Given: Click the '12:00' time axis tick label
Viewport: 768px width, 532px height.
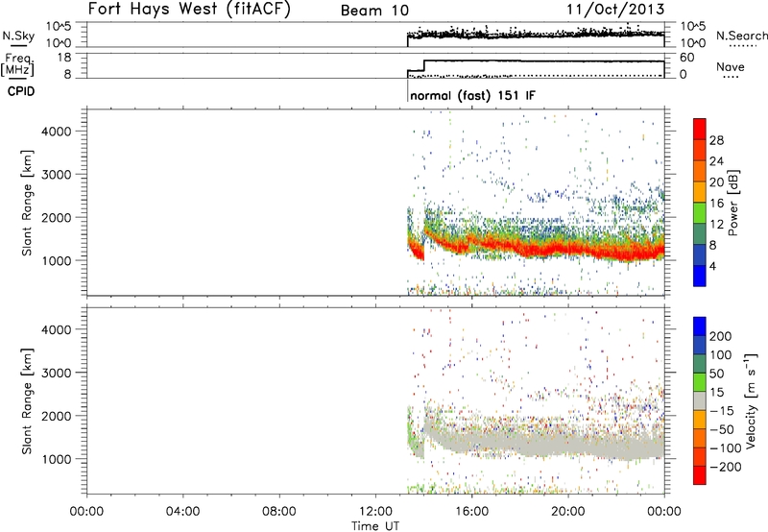Looking at the screenshot, I should coord(375,512).
